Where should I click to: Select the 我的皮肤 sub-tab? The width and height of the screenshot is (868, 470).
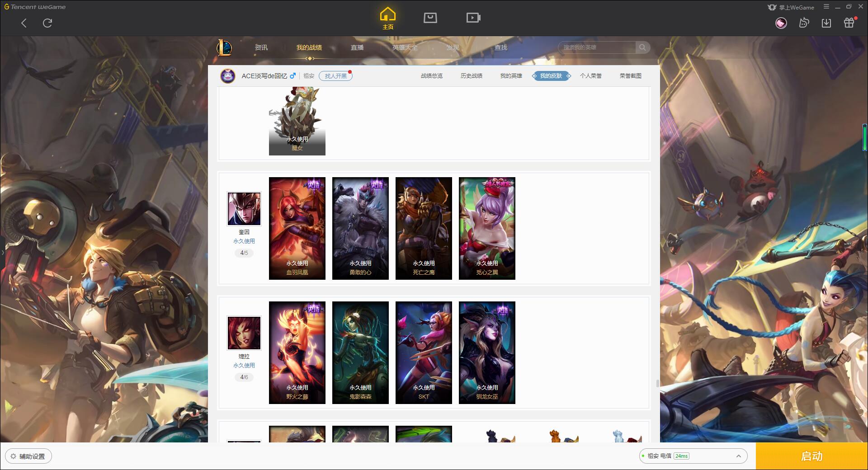pos(551,76)
